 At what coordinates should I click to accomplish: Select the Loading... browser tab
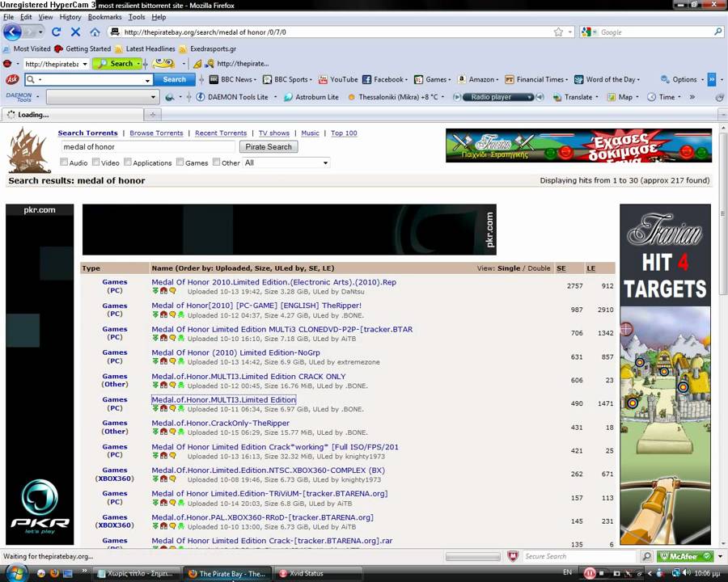point(73,115)
